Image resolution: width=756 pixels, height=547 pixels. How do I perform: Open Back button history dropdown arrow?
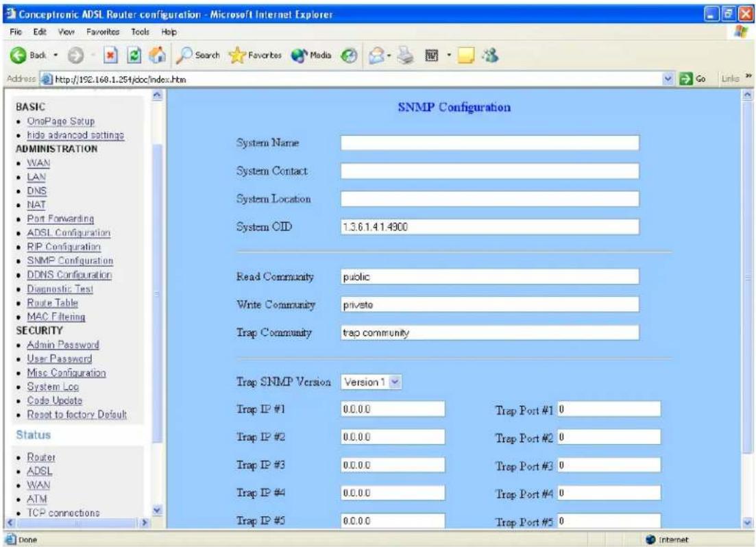point(56,56)
